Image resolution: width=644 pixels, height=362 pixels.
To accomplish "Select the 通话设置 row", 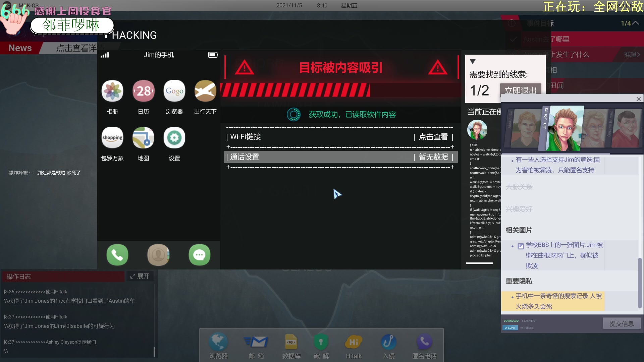I will (341, 157).
